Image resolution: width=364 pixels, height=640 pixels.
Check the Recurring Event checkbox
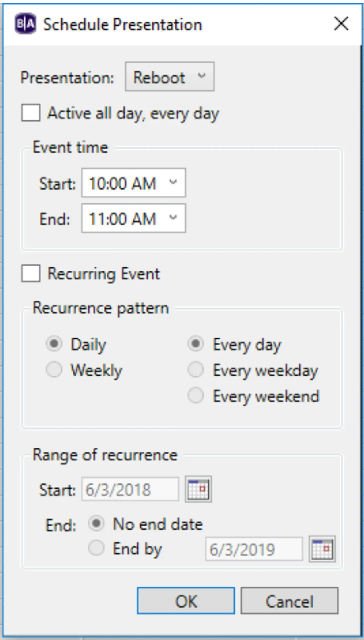tap(31, 273)
